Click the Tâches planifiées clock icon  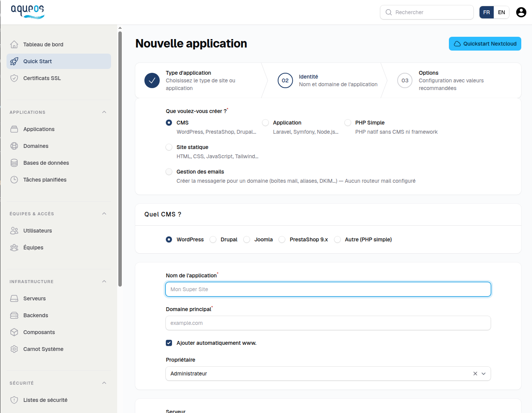(x=14, y=180)
